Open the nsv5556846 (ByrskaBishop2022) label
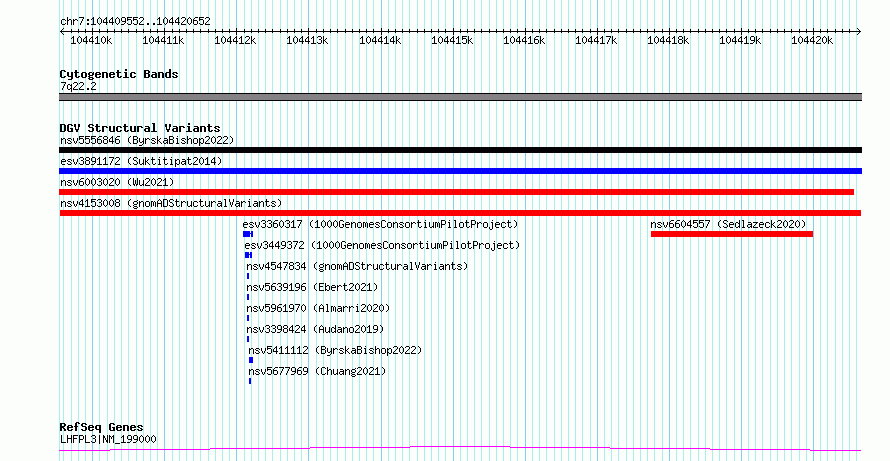Image resolution: width=890 pixels, height=461 pixels. click(147, 140)
